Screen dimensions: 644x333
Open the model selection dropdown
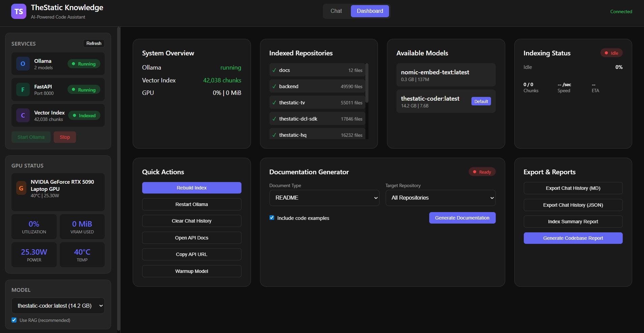click(58, 306)
